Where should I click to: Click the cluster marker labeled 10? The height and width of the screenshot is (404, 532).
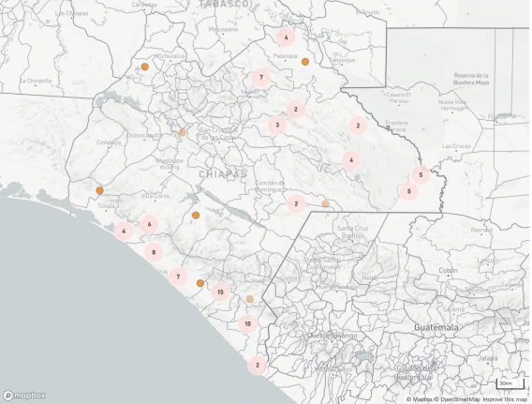247,323
